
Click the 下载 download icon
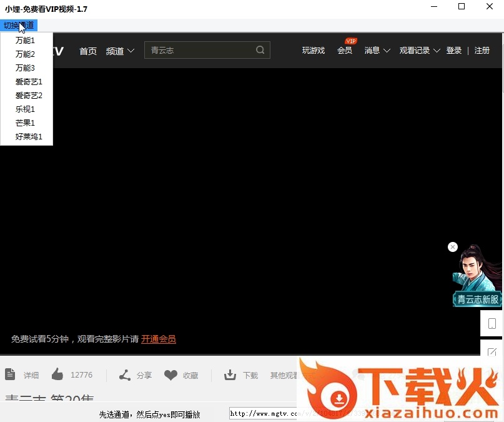click(x=230, y=374)
